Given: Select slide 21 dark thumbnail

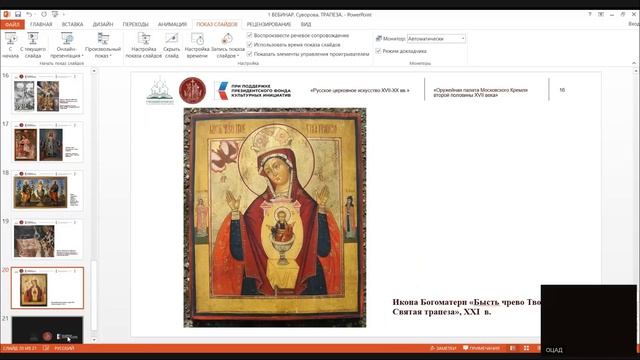Looking at the screenshot, I should 47,330.
